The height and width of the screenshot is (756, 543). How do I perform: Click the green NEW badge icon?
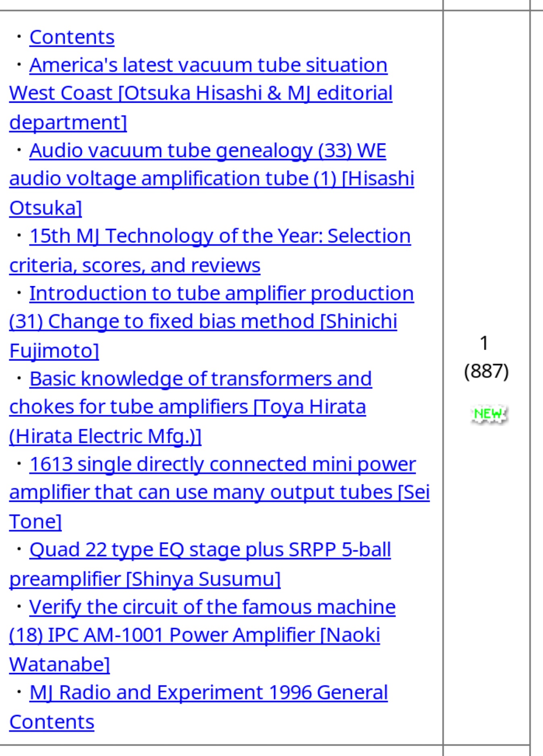[x=489, y=414]
